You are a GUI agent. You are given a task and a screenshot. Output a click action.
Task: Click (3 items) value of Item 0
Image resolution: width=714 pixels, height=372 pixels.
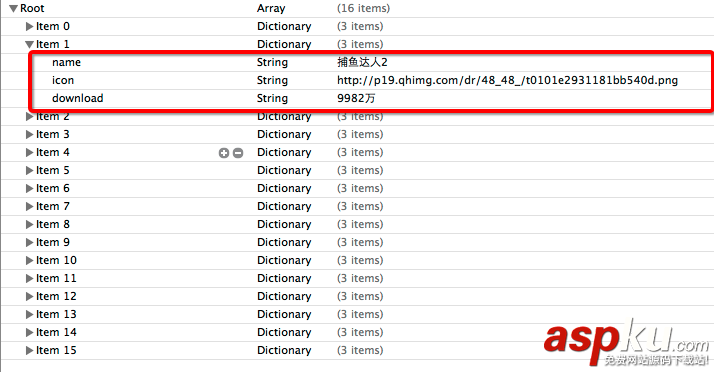[x=360, y=26]
